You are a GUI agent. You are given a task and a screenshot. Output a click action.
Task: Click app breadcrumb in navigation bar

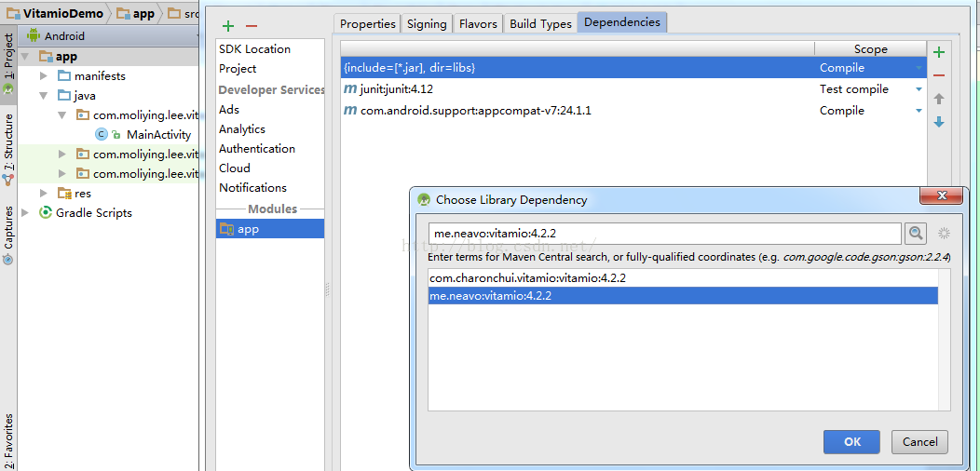[136, 14]
